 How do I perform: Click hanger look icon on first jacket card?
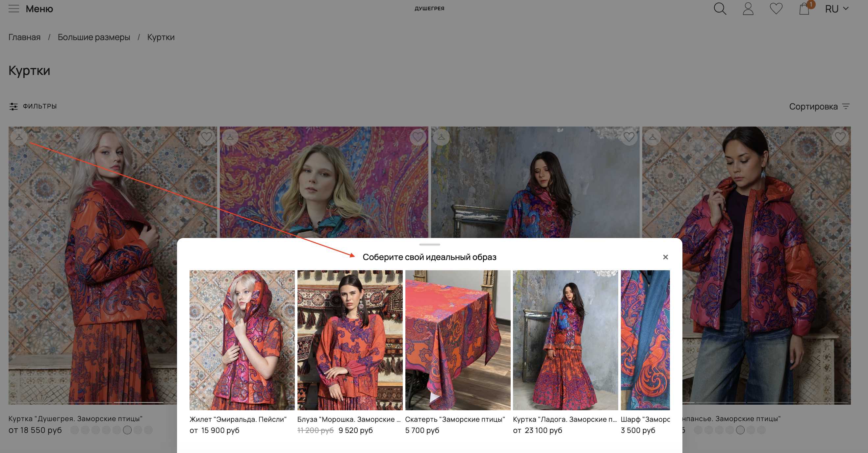19,137
